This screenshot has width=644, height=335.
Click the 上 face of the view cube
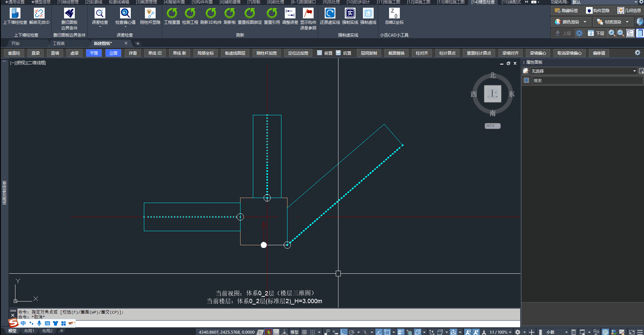(492, 94)
